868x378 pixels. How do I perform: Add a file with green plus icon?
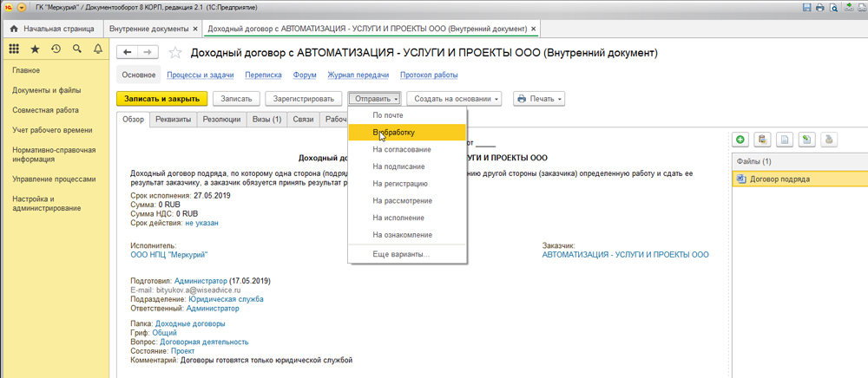[741, 139]
